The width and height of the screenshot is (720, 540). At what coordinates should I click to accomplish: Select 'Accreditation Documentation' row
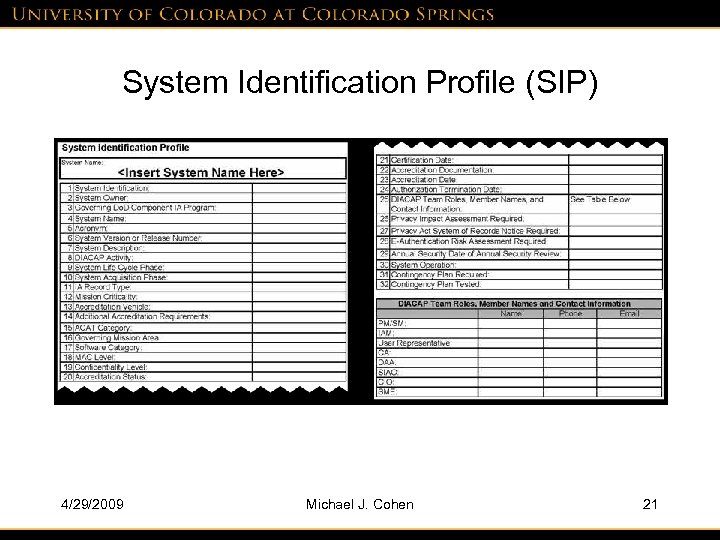(520, 170)
